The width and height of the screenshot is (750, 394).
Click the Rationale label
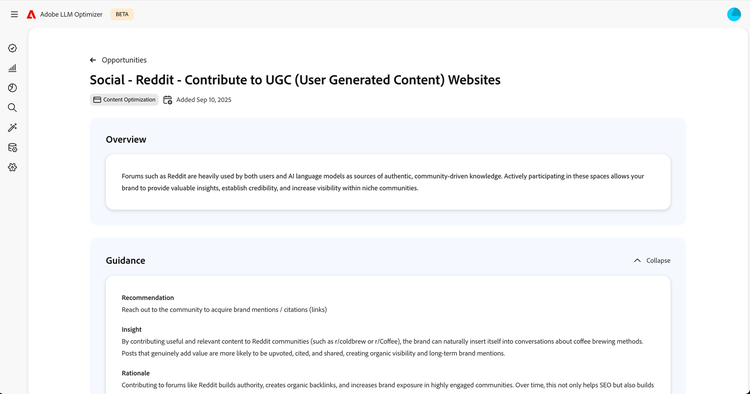[135, 373]
